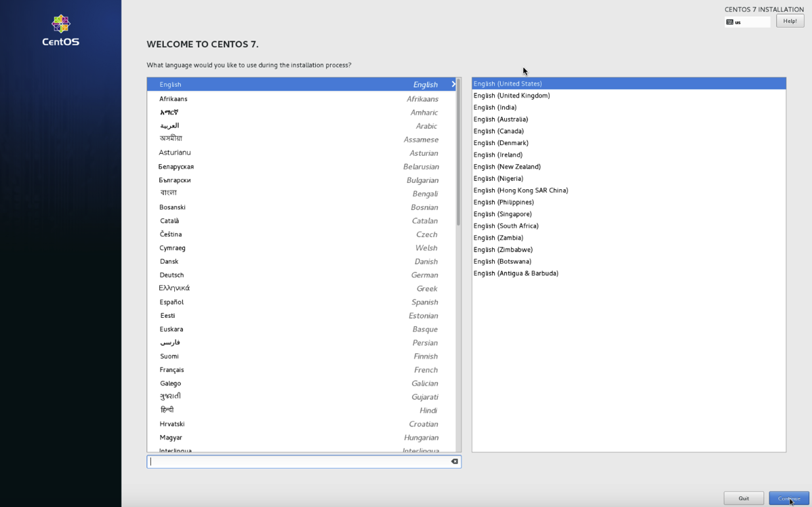
Task: Select Greek language row
Action: tap(302, 289)
